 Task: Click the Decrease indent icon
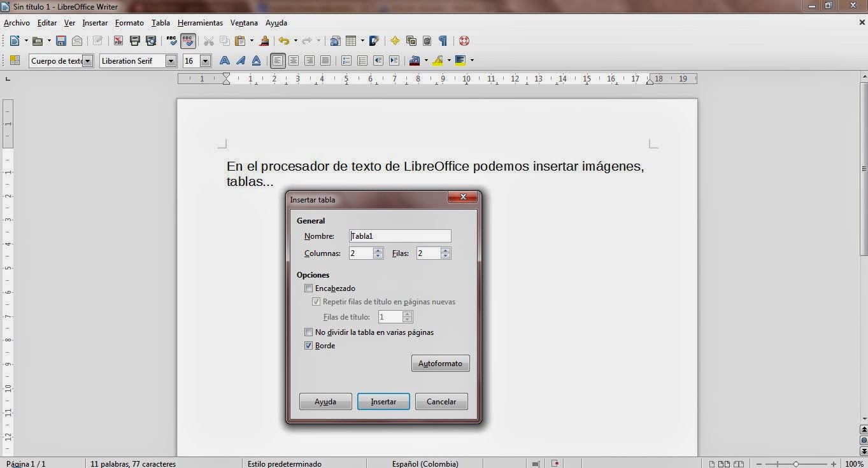click(378, 60)
